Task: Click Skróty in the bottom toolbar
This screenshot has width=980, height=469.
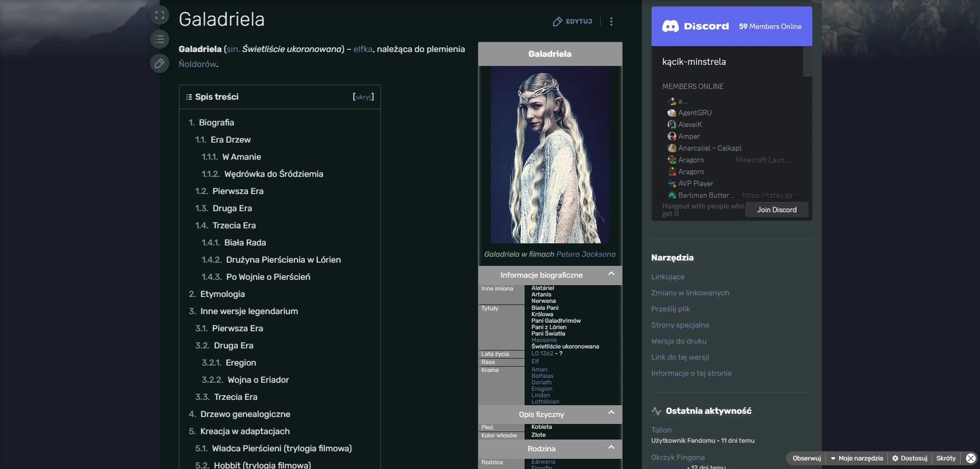Action: click(x=946, y=458)
